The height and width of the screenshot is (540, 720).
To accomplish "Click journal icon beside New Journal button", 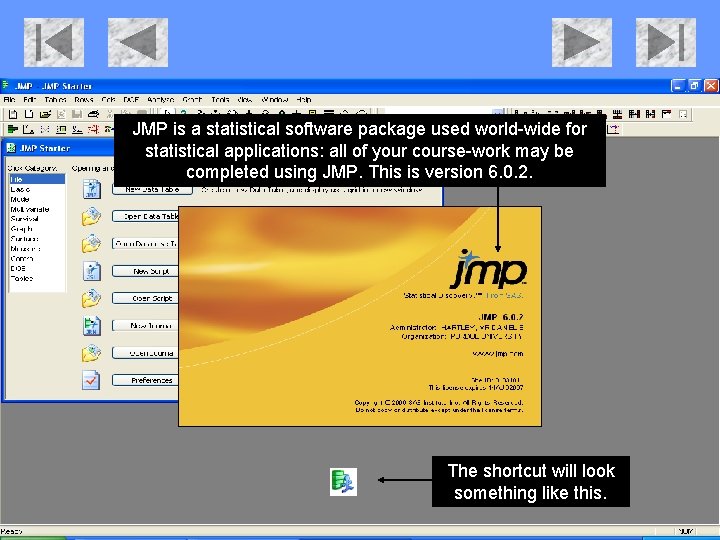I will point(92,326).
